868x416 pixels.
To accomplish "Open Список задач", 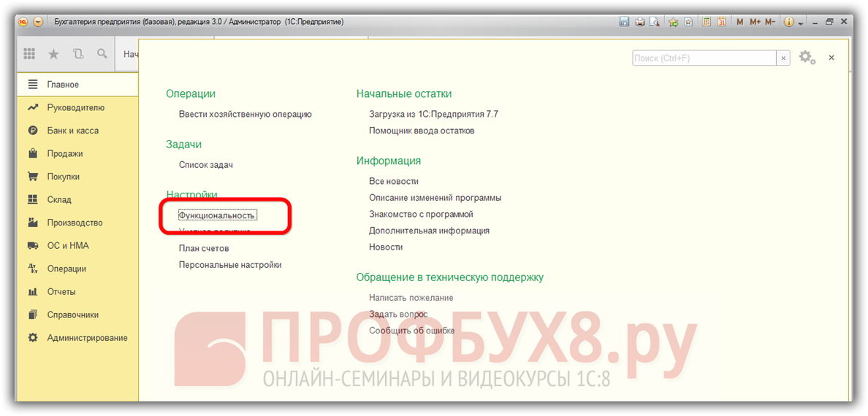I will 206,165.
